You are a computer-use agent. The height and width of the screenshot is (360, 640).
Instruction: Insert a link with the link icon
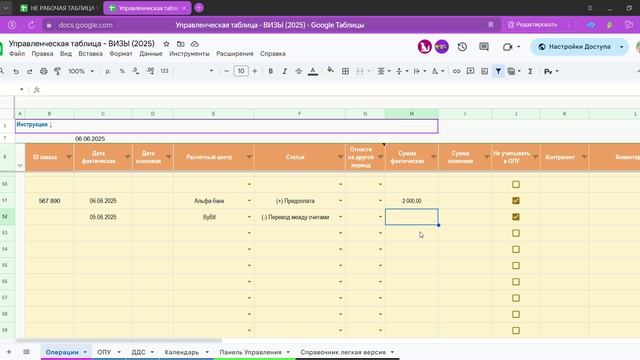[x=456, y=71]
